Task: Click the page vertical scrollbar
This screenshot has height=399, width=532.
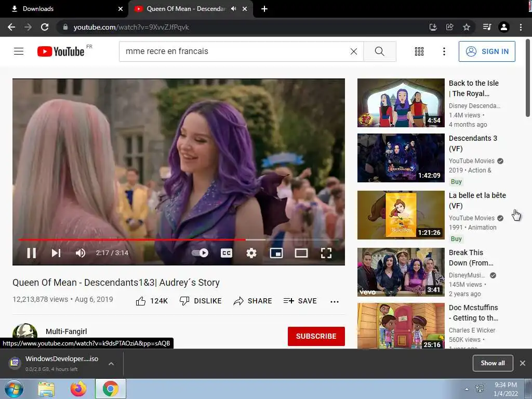Action: coord(528,79)
